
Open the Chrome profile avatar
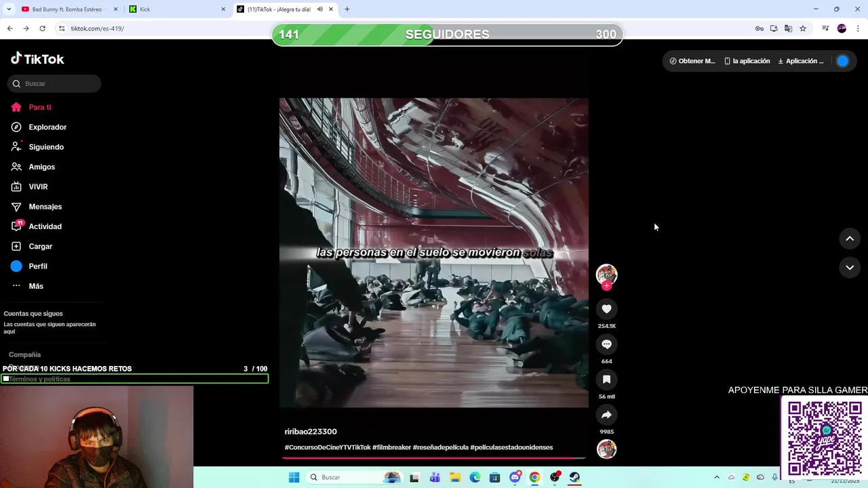click(x=842, y=28)
